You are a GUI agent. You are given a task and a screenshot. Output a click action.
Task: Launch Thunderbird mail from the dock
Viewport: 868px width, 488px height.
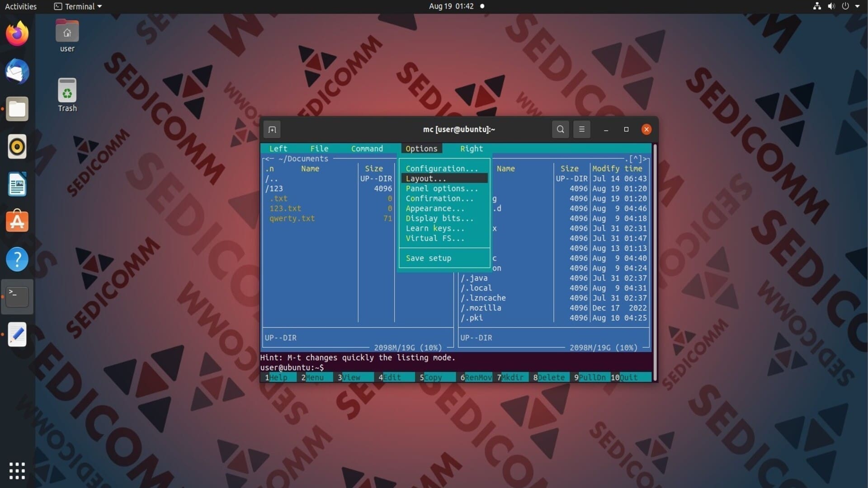coord(17,71)
